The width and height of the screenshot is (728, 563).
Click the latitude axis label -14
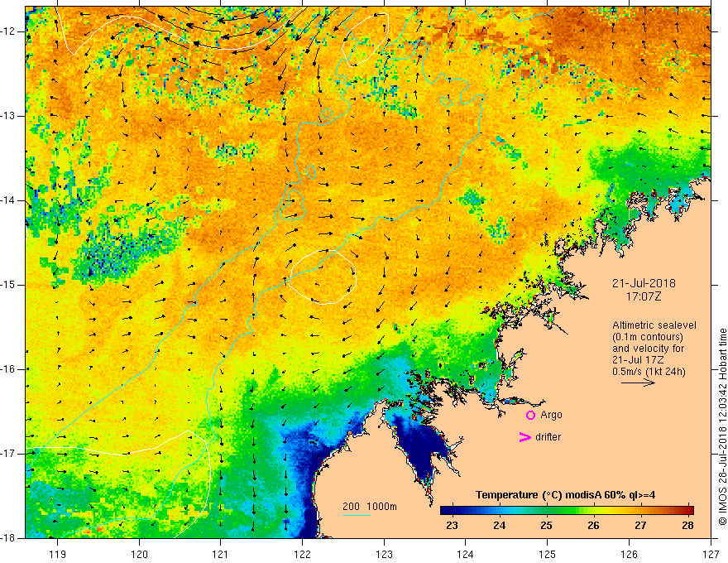pyautogui.click(x=9, y=200)
